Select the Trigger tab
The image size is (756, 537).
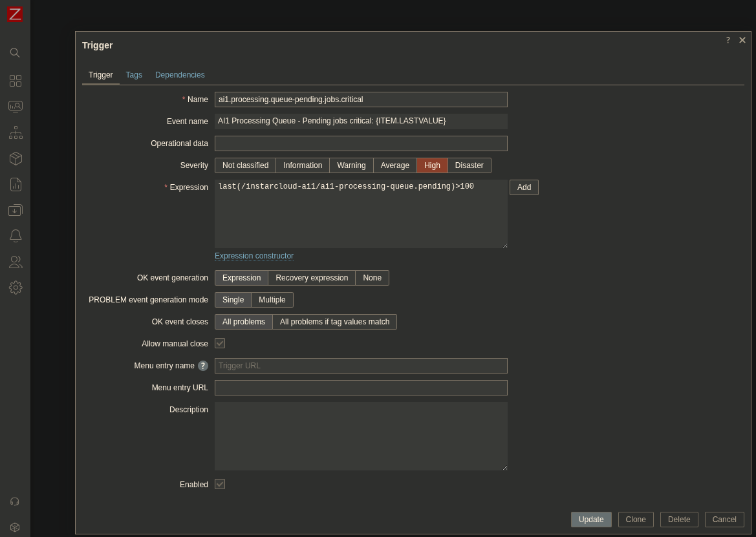pyautogui.click(x=101, y=75)
